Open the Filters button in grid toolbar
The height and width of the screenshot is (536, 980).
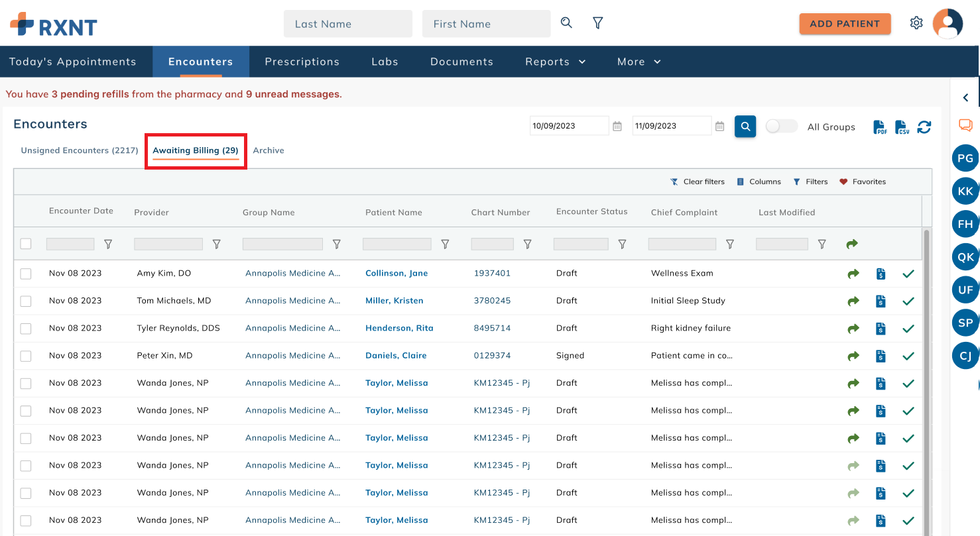pyautogui.click(x=810, y=182)
